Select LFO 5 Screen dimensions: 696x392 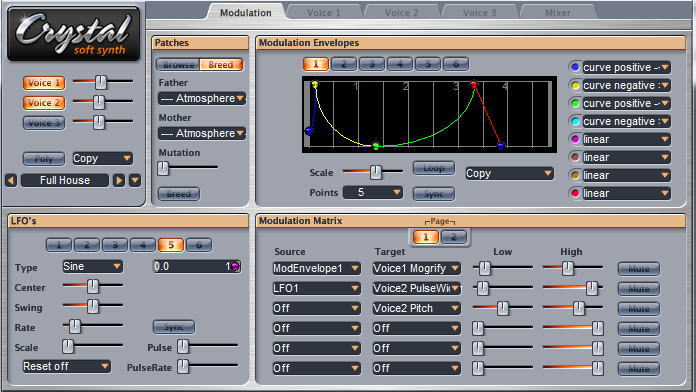click(x=170, y=245)
